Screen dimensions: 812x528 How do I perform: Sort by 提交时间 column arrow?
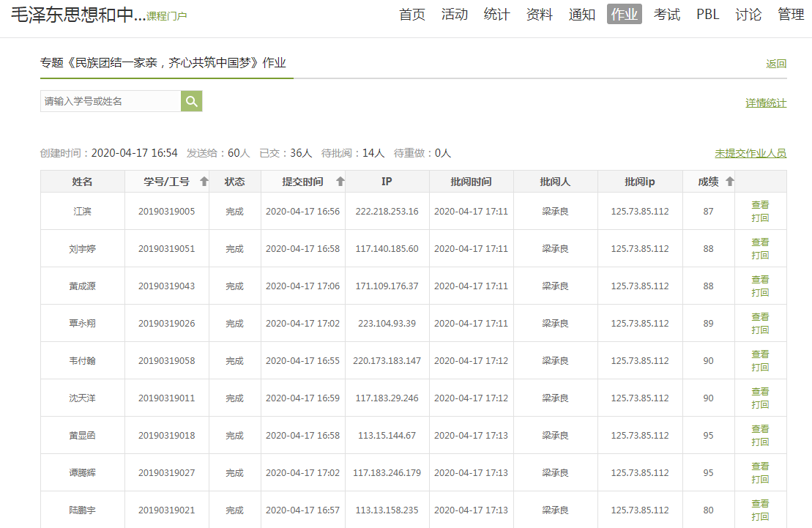(x=340, y=182)
